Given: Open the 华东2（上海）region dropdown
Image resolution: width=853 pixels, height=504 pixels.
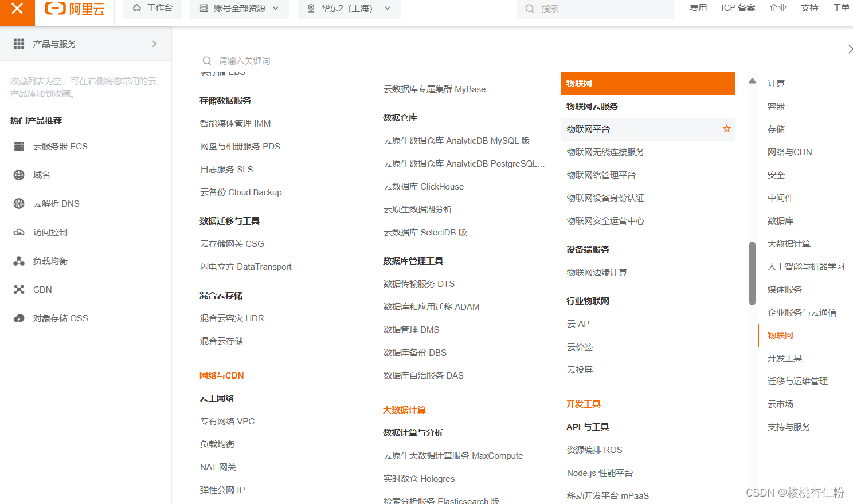Looking at the screenshot, I should click(349, 9).
